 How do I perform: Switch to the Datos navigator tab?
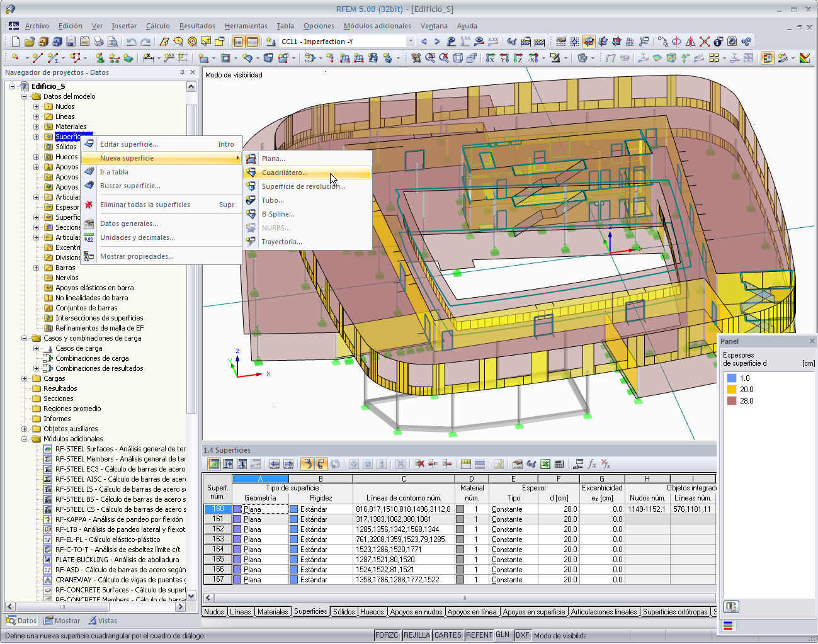[x=22, y=621]
